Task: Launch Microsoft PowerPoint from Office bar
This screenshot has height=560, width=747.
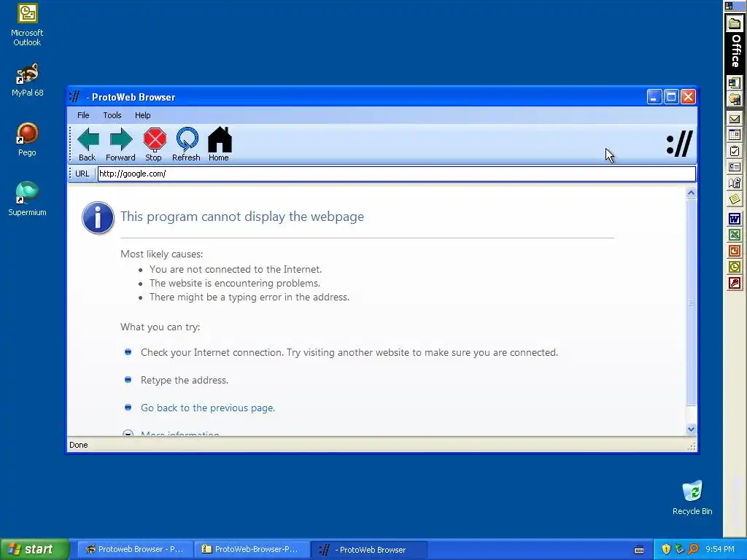Action: coord(734,251)
